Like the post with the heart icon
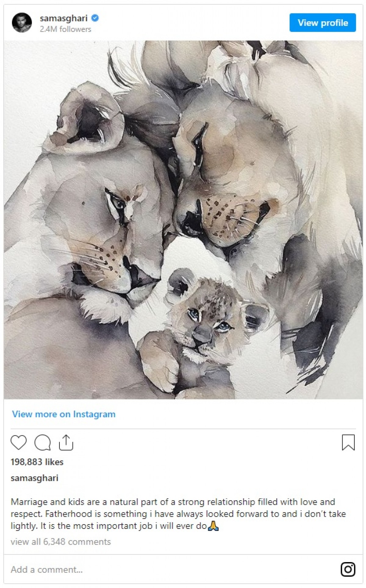The width and height of the screenshot is (366, 588). click(x=19, y=443)
